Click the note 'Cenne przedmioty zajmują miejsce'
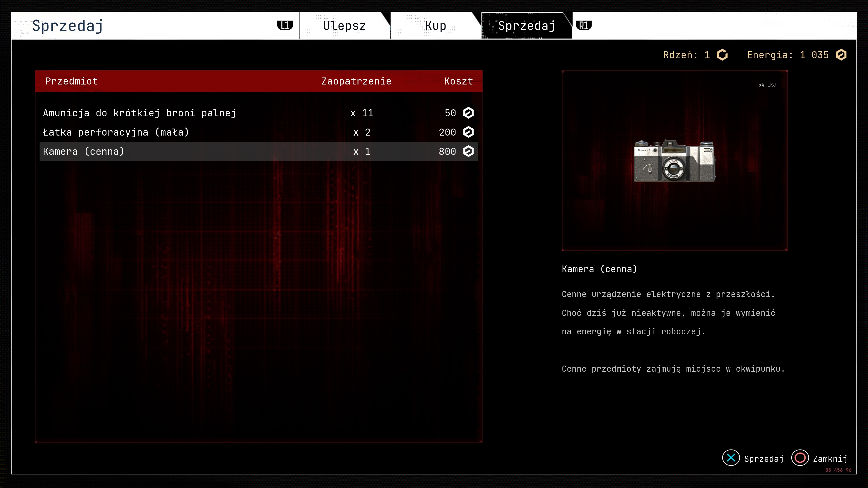Viewport: 868px width, 488px height. point(673,369)
